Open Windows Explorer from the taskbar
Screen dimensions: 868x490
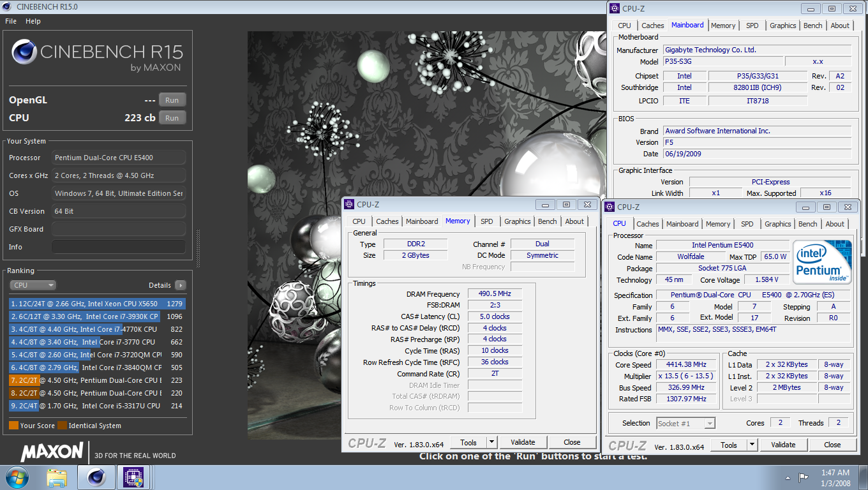click(57, 477)
